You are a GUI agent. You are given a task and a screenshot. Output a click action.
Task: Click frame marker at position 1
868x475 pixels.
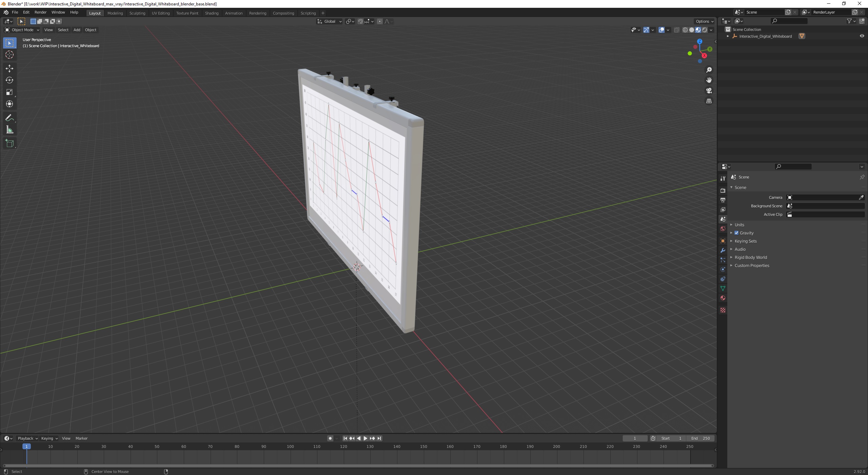click(x=26, y=446)
